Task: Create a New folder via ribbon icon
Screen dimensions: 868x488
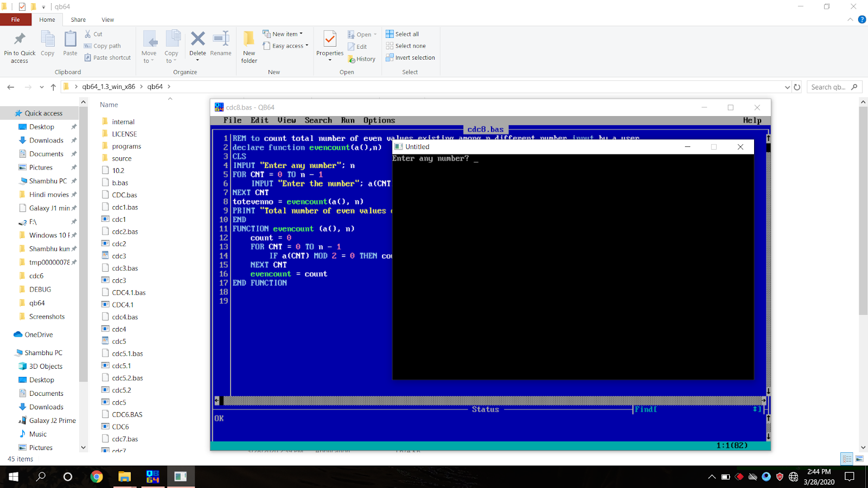Action: click(249, 39)
